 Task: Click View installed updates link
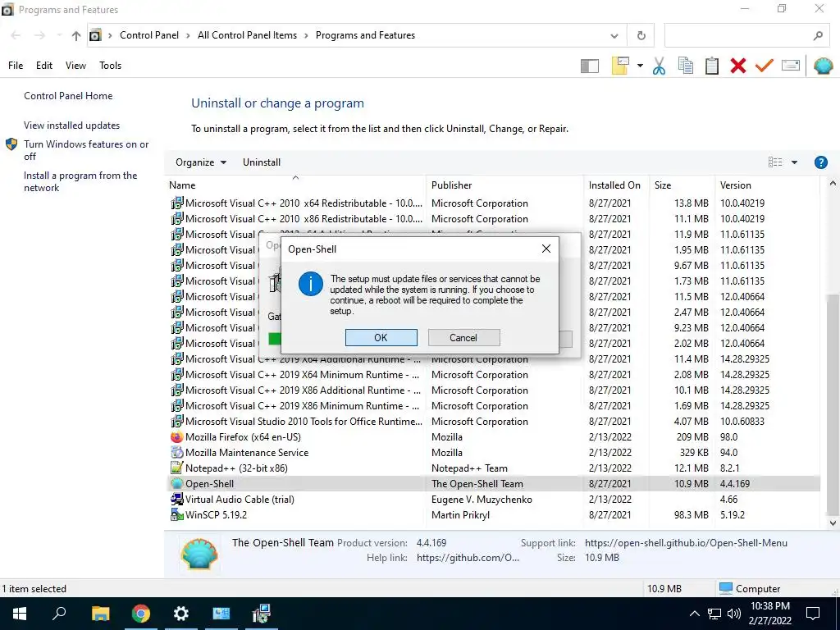tap(72, 126)
